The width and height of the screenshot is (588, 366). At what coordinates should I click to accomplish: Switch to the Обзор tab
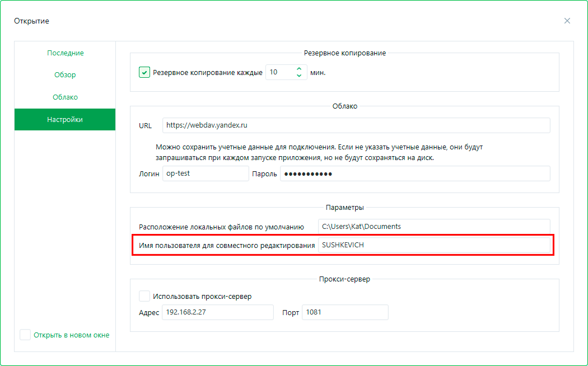click(65, 75)
